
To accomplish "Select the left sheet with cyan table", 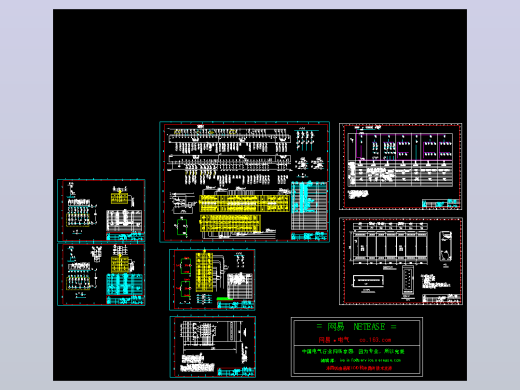I will [101, 274].
